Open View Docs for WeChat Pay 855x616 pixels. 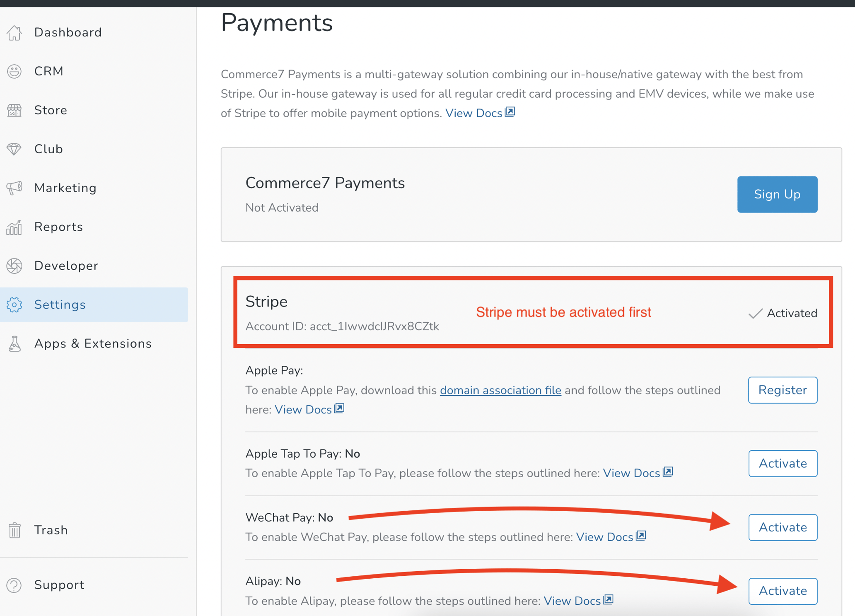tap(606, 536)
